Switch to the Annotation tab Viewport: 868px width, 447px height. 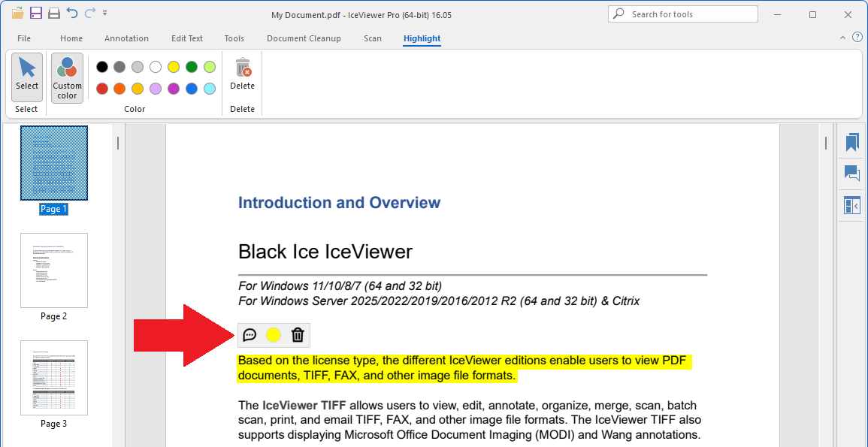127,38
